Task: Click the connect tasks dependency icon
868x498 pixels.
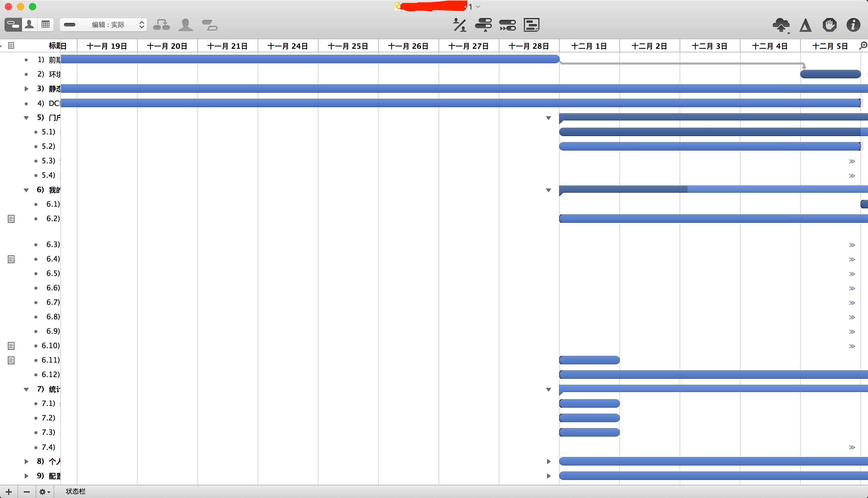Action: (x=161, y=25)
